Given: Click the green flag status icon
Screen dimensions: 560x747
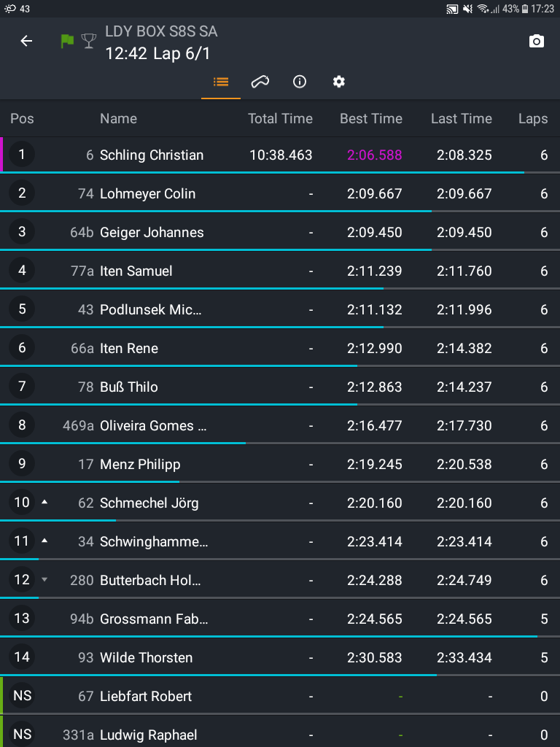Looking at the screenshot, I should pos(67,41).
